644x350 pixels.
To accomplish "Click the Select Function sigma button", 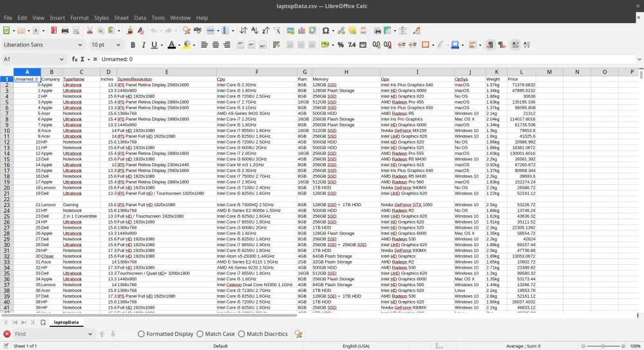I will tap(82, 59).
